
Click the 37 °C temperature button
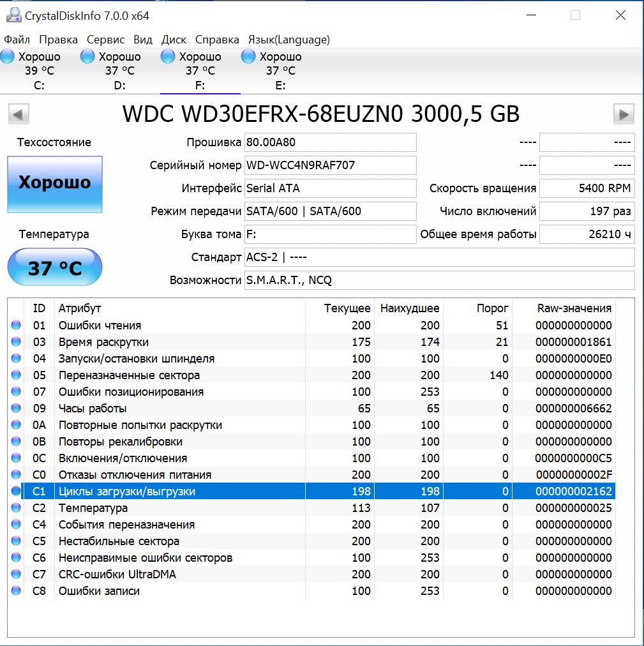[x=54, y=267]
